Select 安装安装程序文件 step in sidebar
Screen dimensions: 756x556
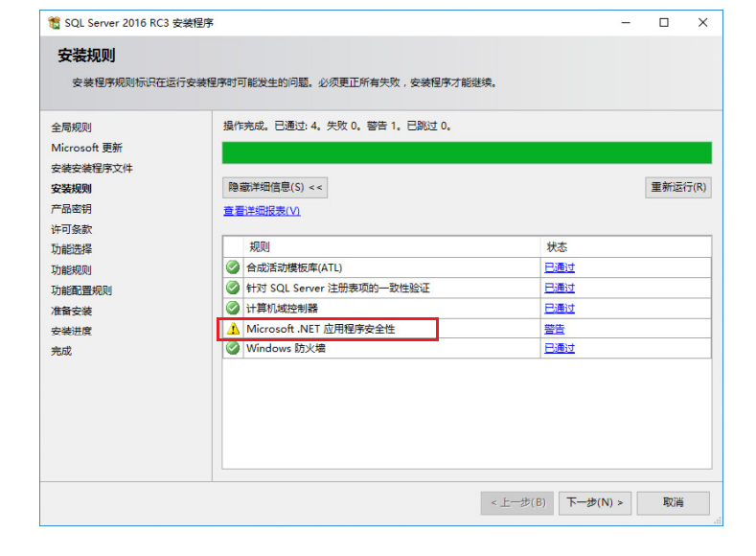tap(92, 168)
